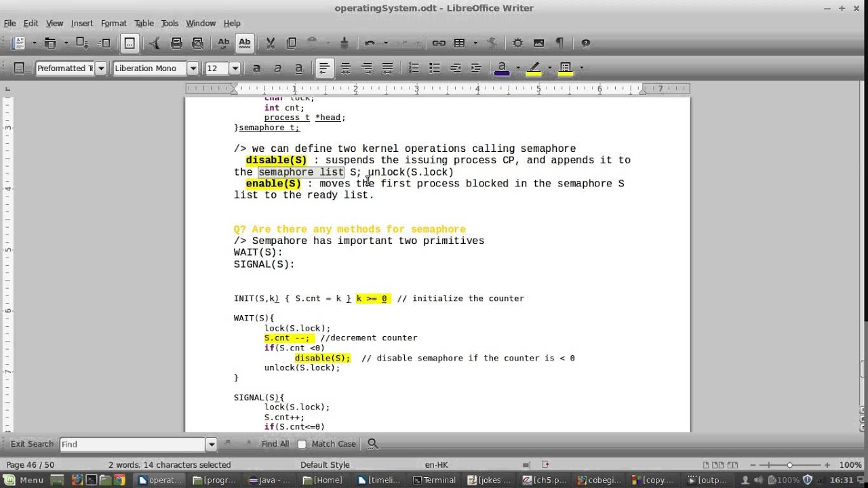Click the zoom slider handle
Screen dimensions: 868x488
(789, 465)
